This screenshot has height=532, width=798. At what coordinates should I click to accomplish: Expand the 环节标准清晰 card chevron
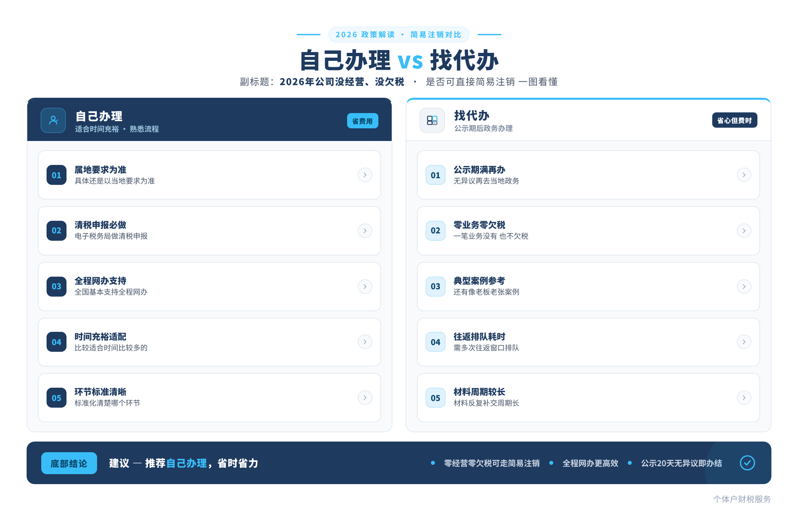coord(365,398)
